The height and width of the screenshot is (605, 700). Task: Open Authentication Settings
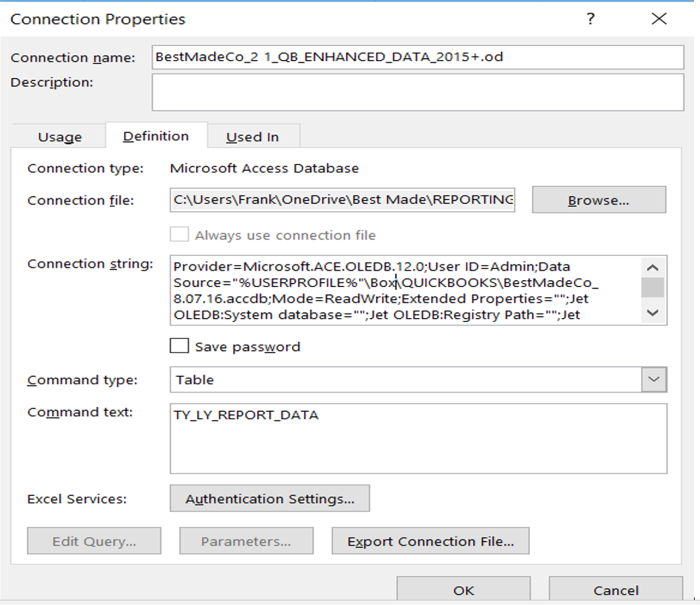[270, 498]
